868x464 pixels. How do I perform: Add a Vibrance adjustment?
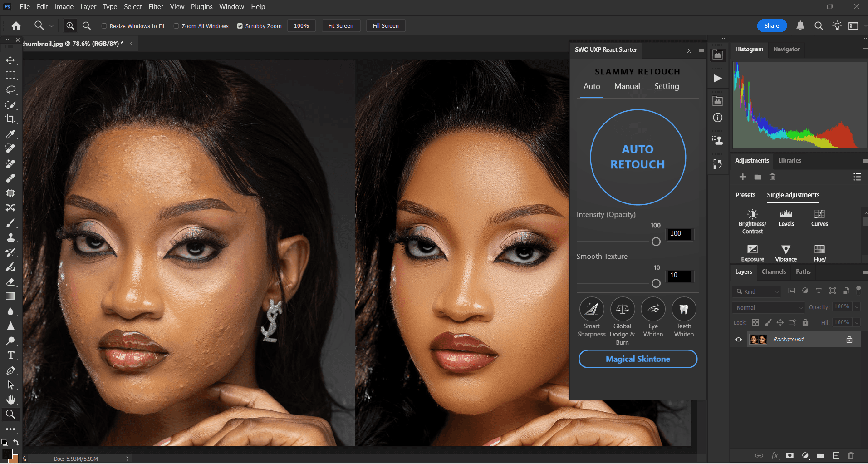coord(786,253)
